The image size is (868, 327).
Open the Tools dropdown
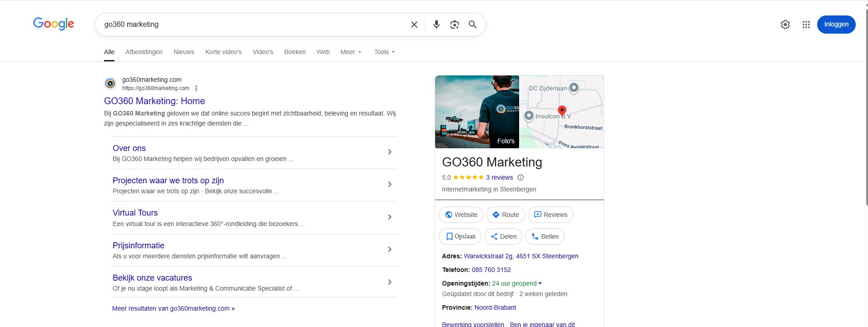pyautogui.click(x=384, y=52)
